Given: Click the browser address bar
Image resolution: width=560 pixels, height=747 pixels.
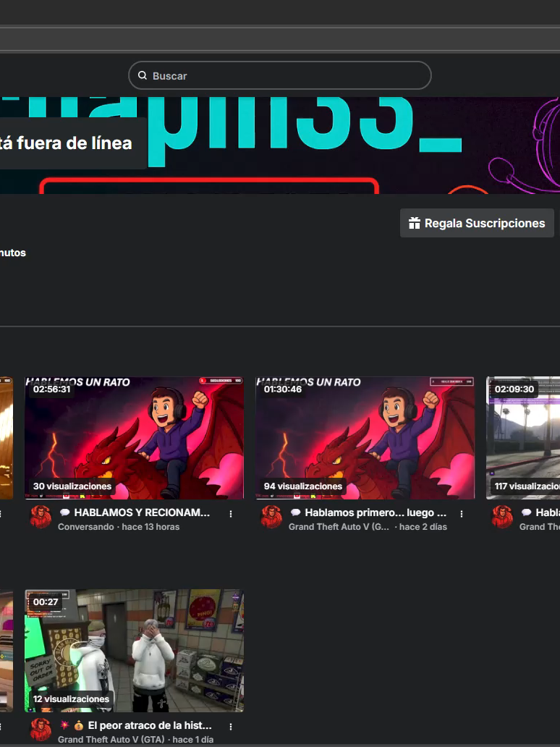Looking at the screenshot, I should pyautogui.click(x=280, y=39).
